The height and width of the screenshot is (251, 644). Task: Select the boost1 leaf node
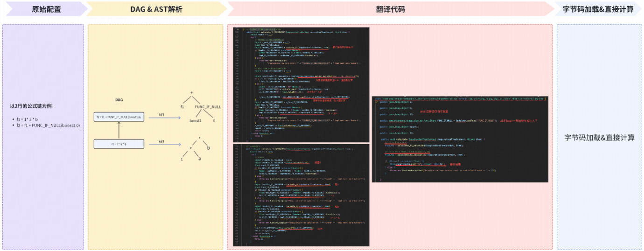point(195,120)
